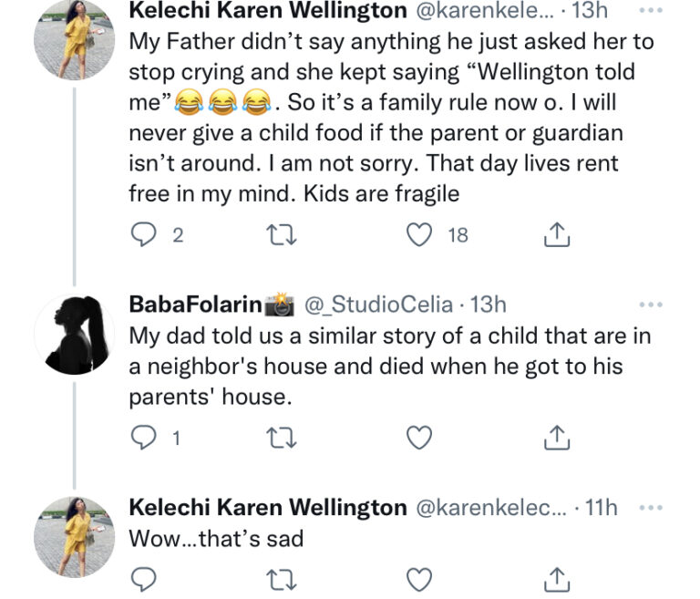Open the BabaFolarin display name
This screenshot has width=700, height=599.
[x=195, y=305]
